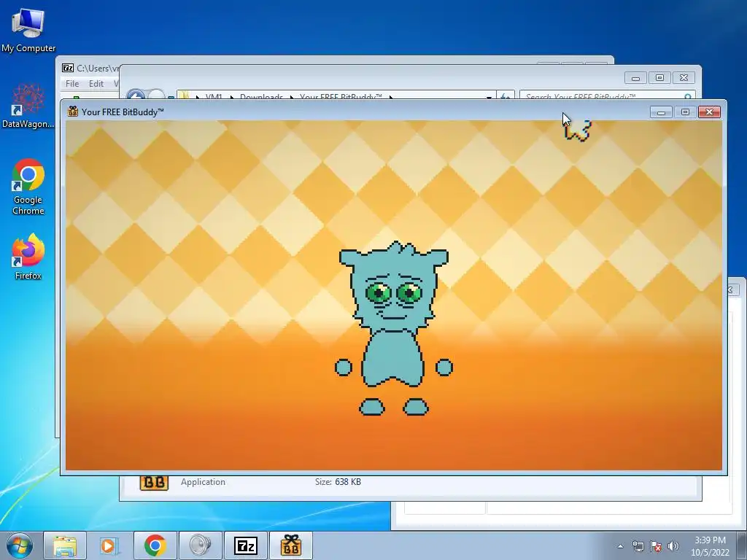Switch to Chrome on the taskbar

click(x=155, y=545)
